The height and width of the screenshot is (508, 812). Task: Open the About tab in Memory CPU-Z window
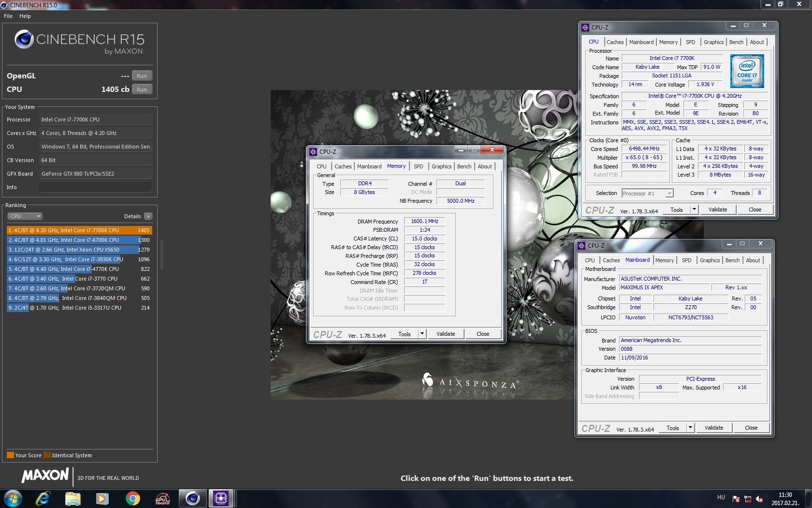[x=485, y=166]
